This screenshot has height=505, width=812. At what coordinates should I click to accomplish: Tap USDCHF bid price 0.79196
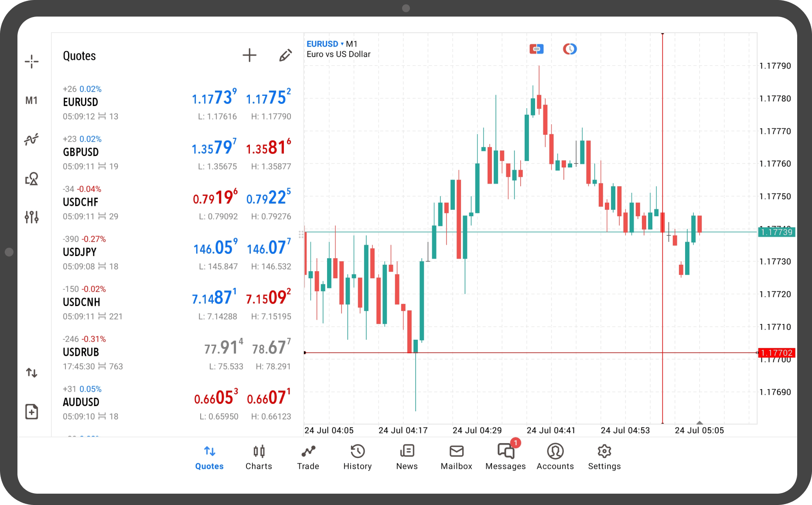point(215,198)
